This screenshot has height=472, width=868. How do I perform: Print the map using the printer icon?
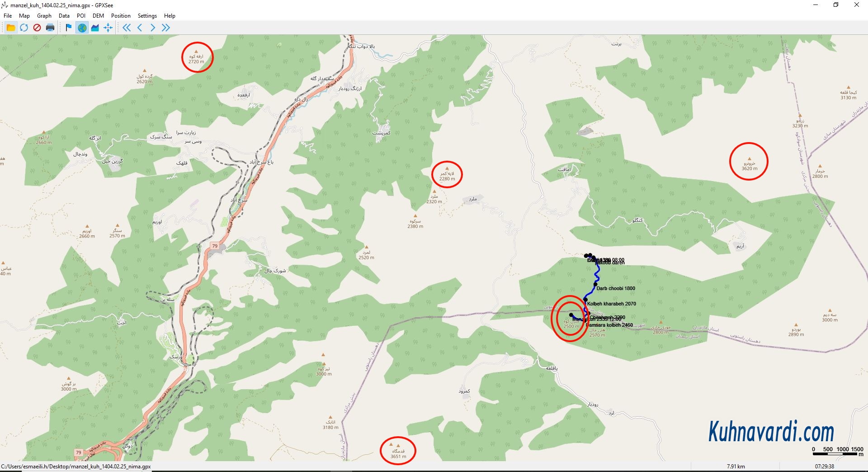point(50,28)
